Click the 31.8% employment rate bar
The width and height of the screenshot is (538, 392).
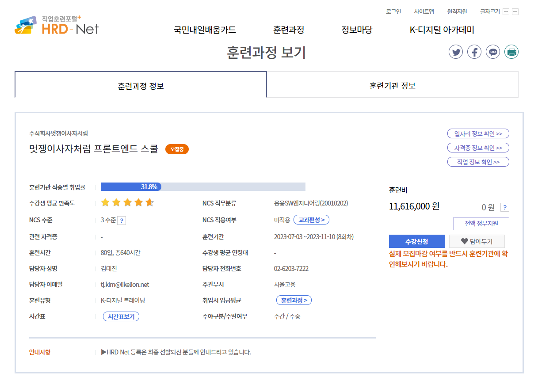click(203, 186)
